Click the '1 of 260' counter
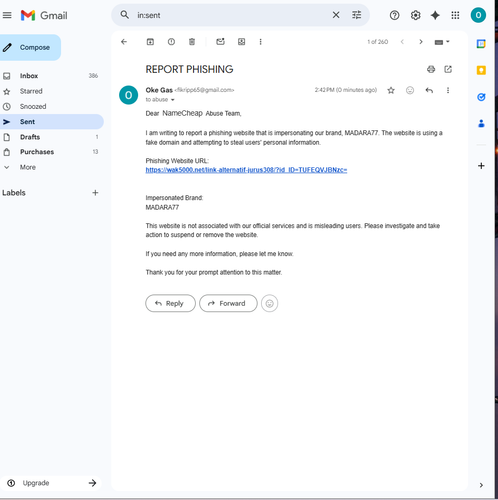This screenshot has width=498, height=500. coord(378,42)
